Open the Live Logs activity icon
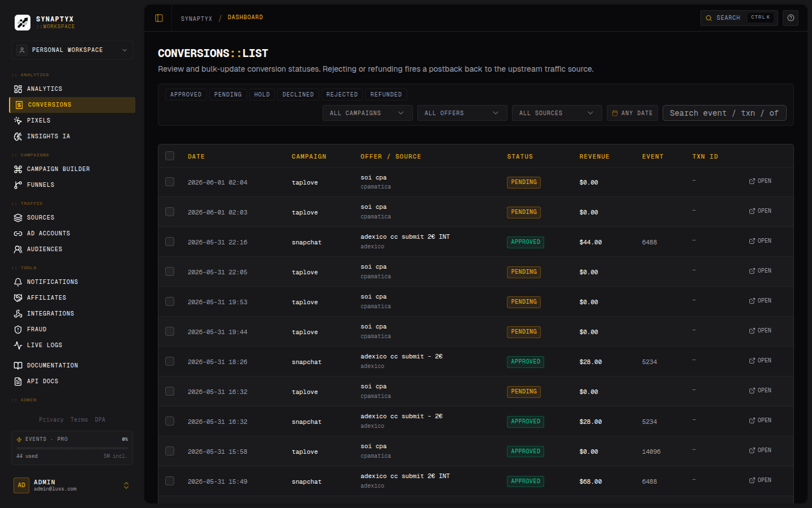 coord(18,345)
